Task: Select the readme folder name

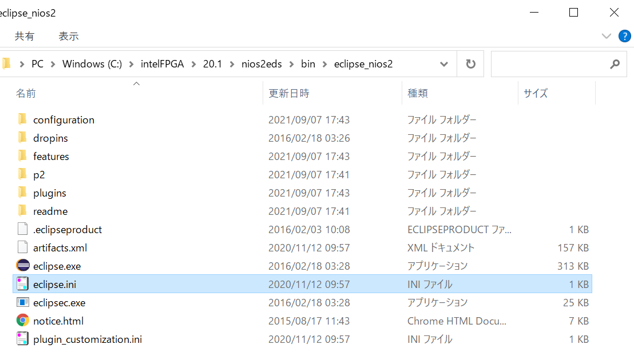Action: [50, 211]
